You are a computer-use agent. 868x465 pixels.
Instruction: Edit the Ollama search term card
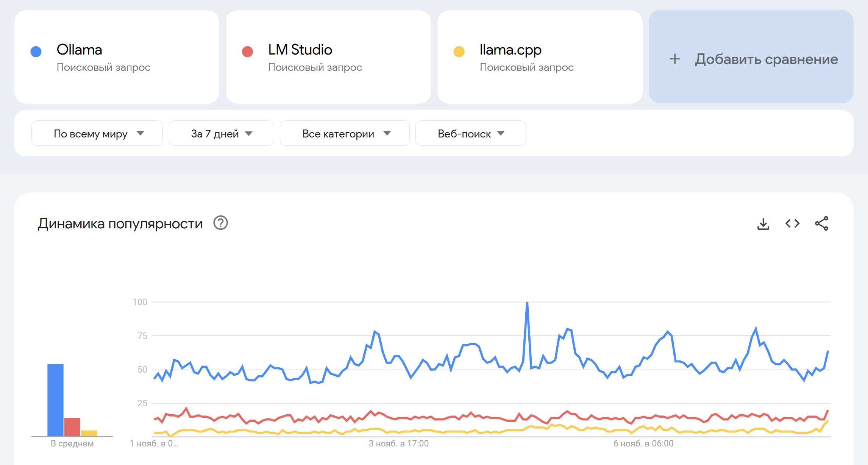(x=117, y=57)
